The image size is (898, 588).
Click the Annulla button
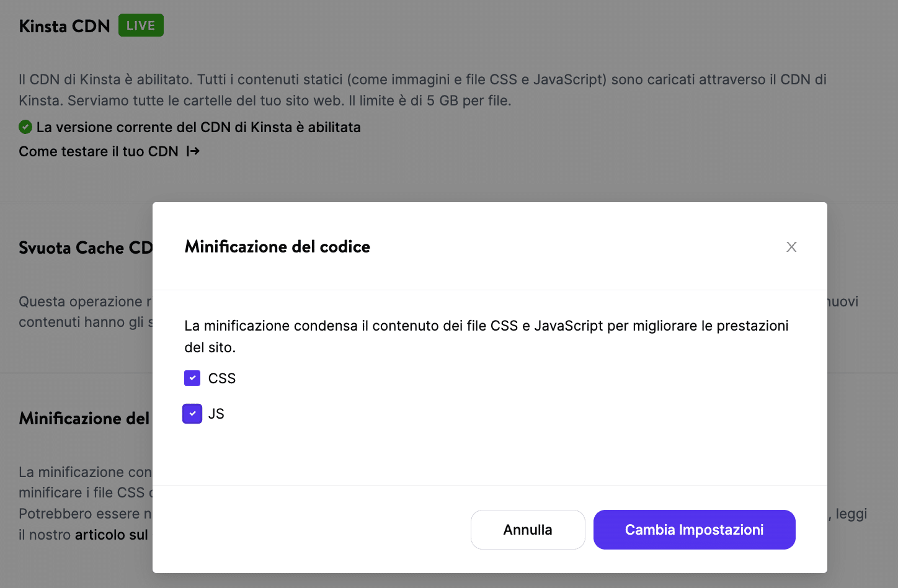click(x=528, y=529)
